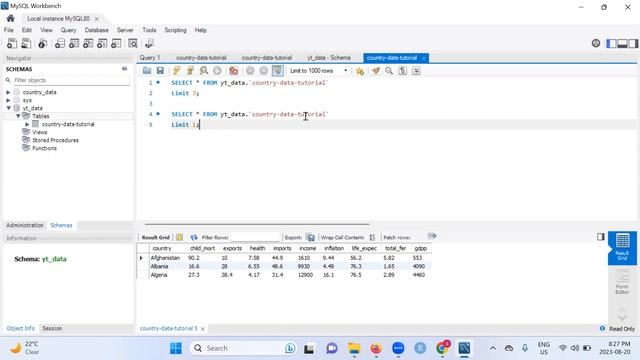Select the Local instance MySQL80 connection tab

click(x=58, y=19)
